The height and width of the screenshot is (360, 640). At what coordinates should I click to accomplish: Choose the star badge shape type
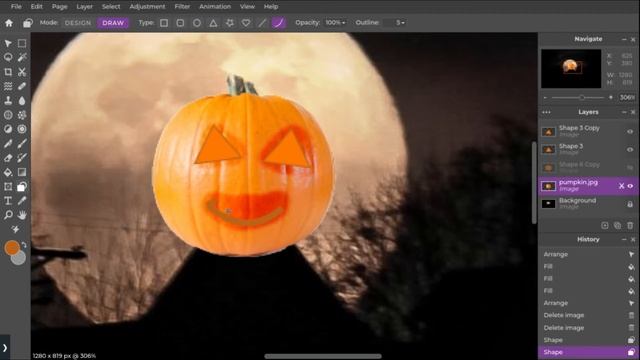[x=230, y=23]
